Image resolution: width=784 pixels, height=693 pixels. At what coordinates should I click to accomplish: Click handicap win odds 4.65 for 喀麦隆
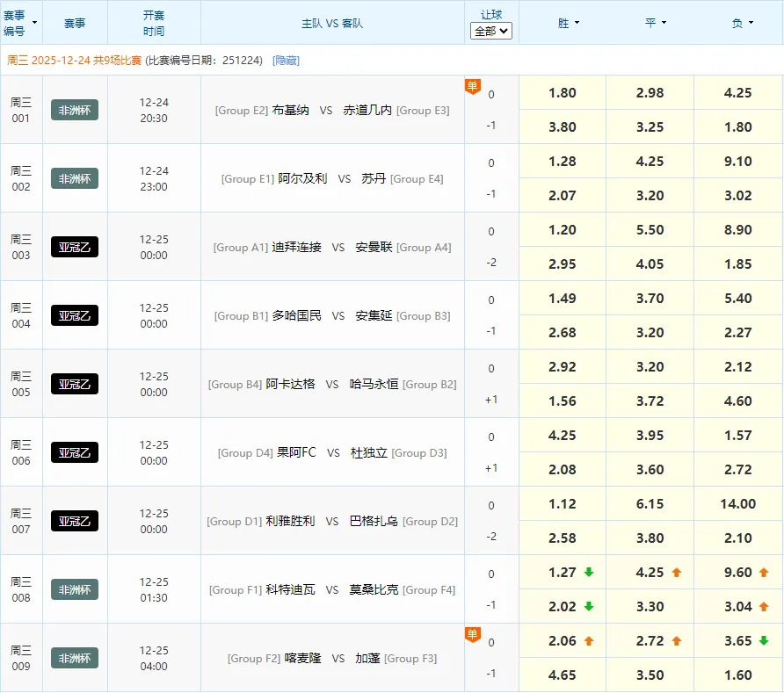coord(563,675)
